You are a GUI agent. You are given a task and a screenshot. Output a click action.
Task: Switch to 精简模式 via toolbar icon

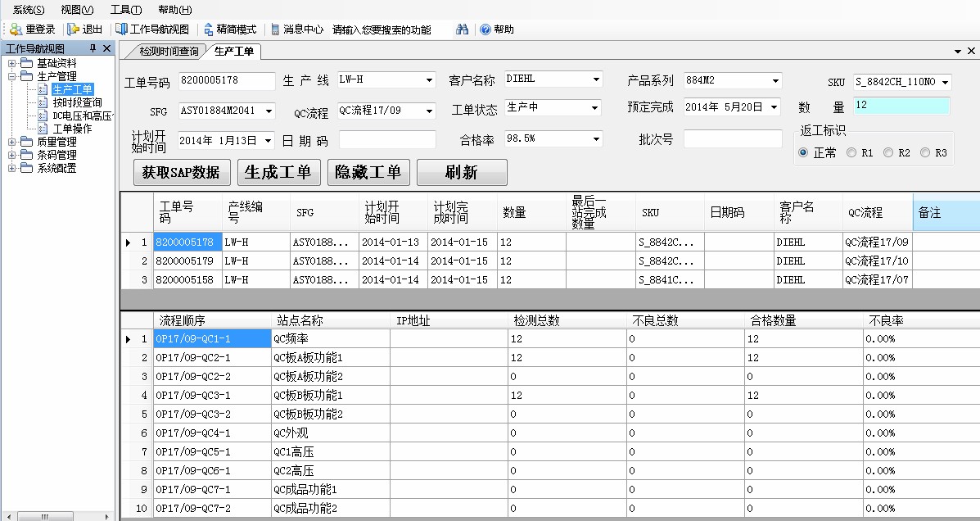coord(209,29)
